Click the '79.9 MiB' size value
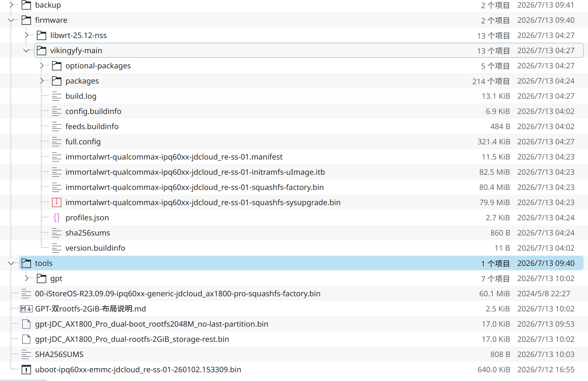 tap(494, 202)
